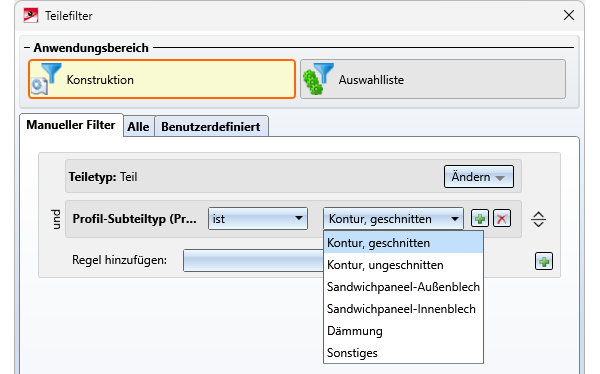Click the up/down reorder arrows icon
This screenshot has height=374, width=600.
[x=538, y=219]
